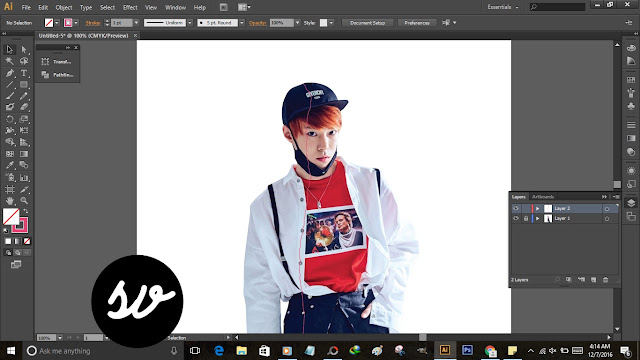Select the Blend tool
The width and height of the screenshot is (640, 360).
tap(24, 165)
